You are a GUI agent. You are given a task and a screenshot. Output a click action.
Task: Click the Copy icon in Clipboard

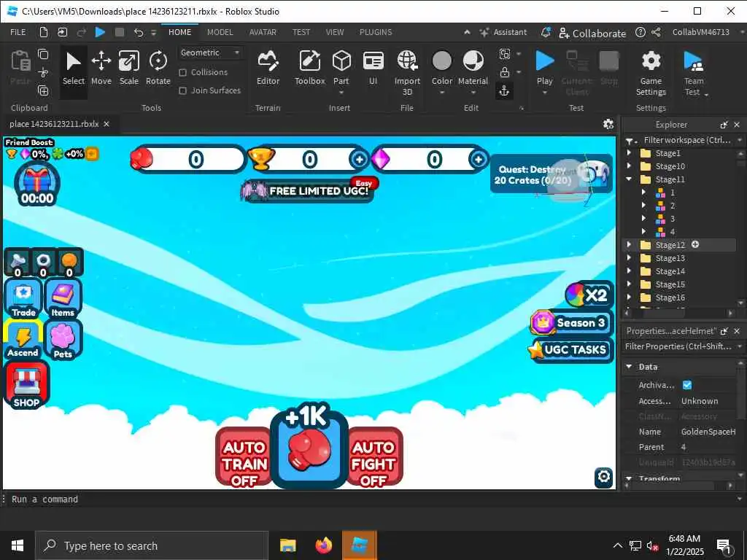click(x=43, y=54)
